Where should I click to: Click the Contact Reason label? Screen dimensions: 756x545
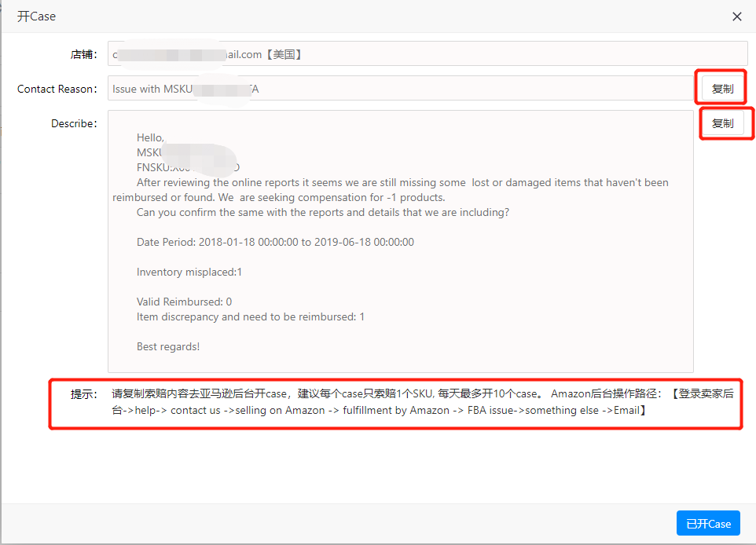tap(57, 89)
